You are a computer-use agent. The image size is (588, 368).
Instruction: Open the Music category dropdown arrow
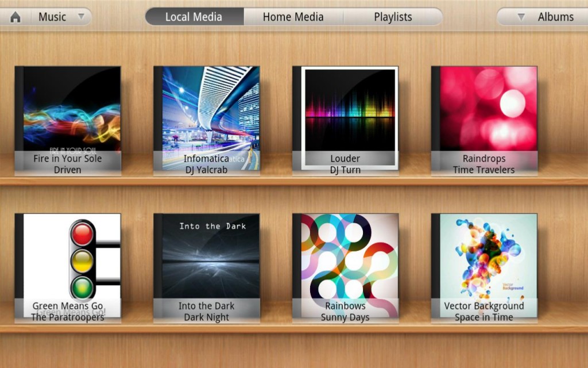[81, 17]
